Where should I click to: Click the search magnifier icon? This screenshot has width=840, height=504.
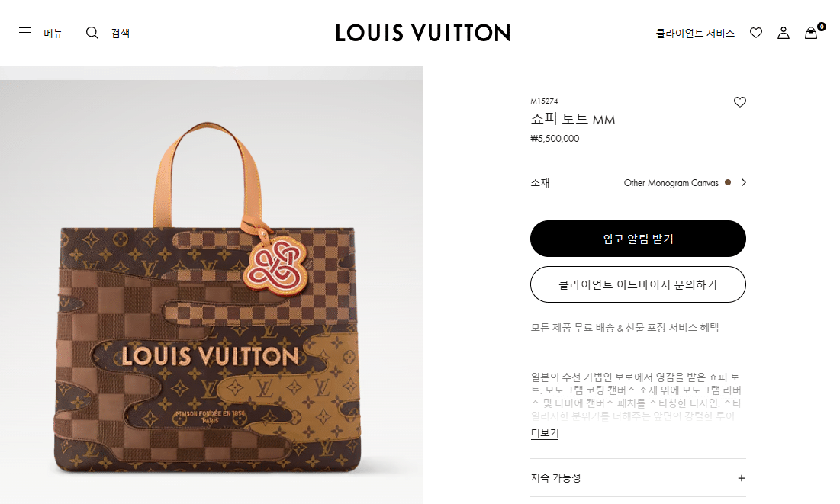92,33
